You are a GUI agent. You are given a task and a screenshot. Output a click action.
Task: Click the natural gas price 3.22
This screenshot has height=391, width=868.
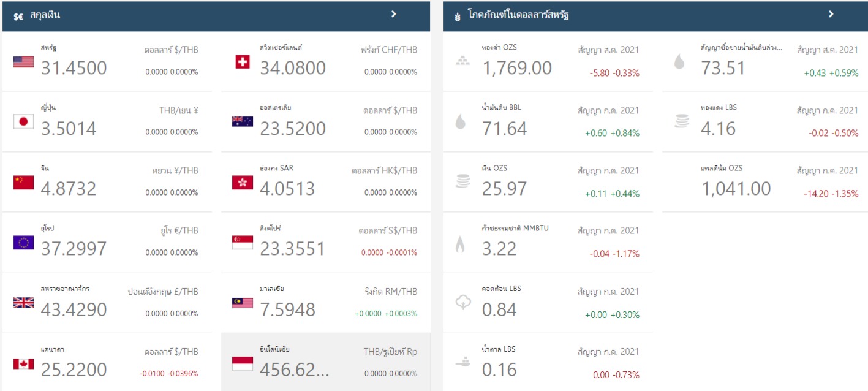tap(499, 248)
